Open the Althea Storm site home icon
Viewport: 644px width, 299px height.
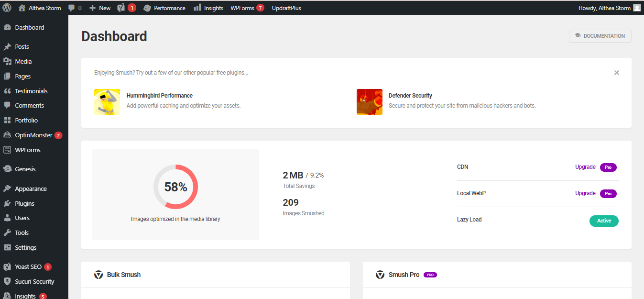coord(22,8)
